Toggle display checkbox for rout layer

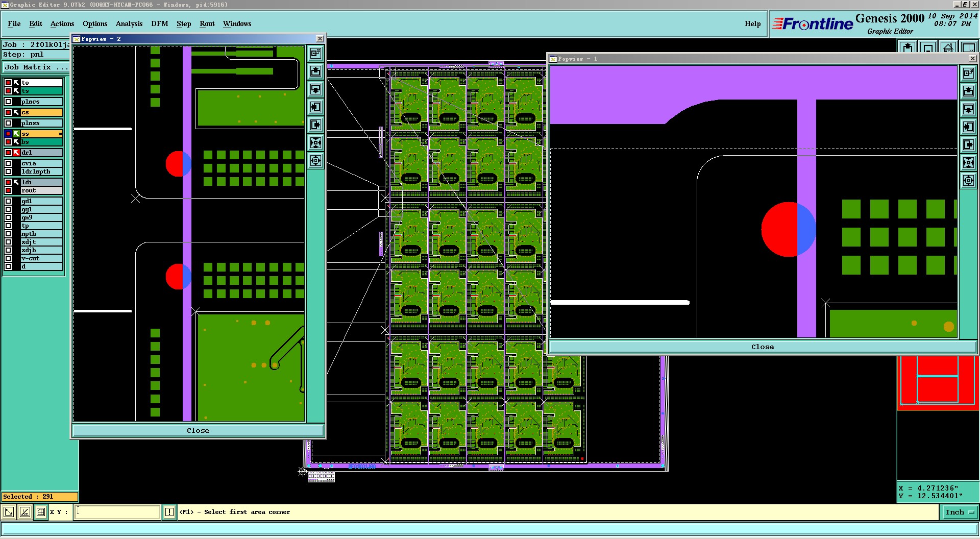[8, 190]
